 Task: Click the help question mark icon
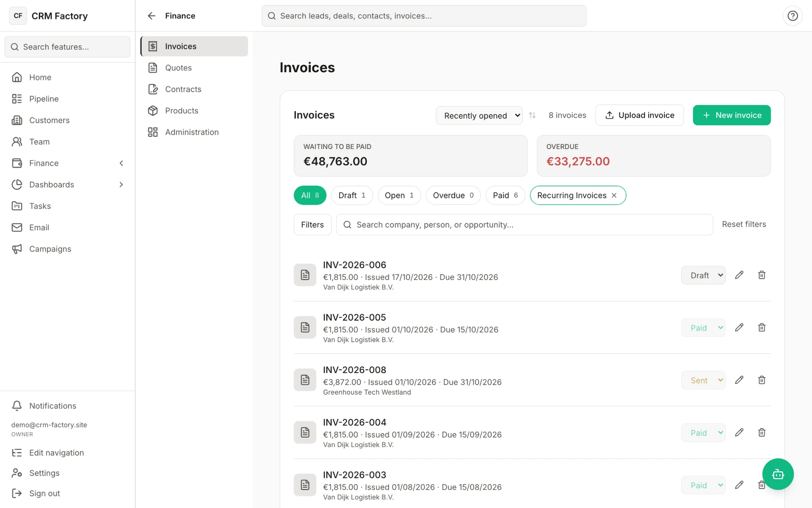click(x=793, y=16)
